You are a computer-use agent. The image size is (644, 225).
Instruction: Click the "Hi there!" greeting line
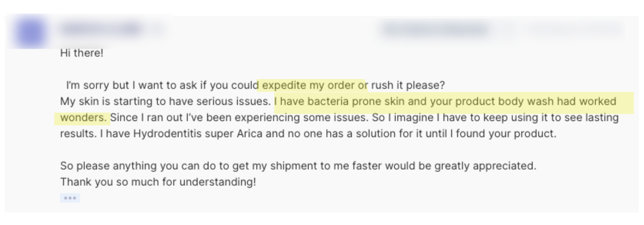coord(82,53)
